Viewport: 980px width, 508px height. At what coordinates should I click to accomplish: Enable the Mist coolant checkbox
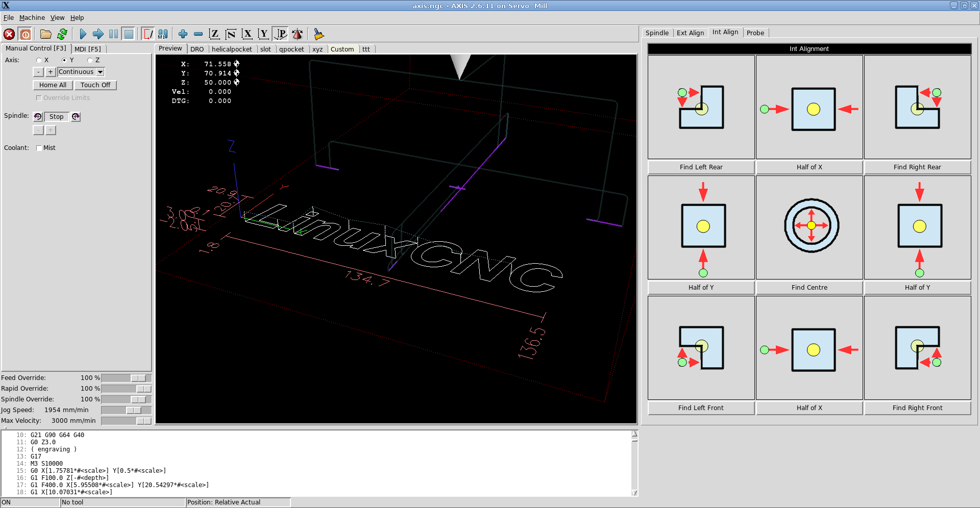click(39, 148)
